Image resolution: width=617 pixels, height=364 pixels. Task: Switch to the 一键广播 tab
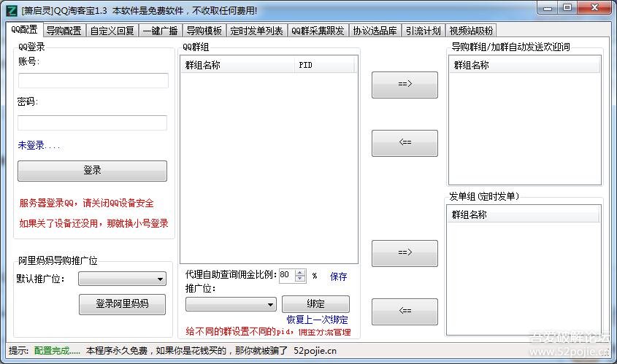click(160, 31)
